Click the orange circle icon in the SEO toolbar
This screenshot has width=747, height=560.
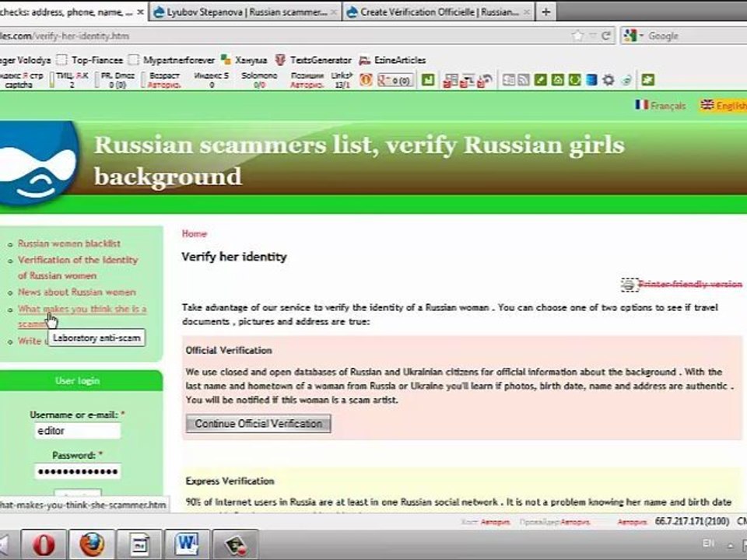coord(366,80)
